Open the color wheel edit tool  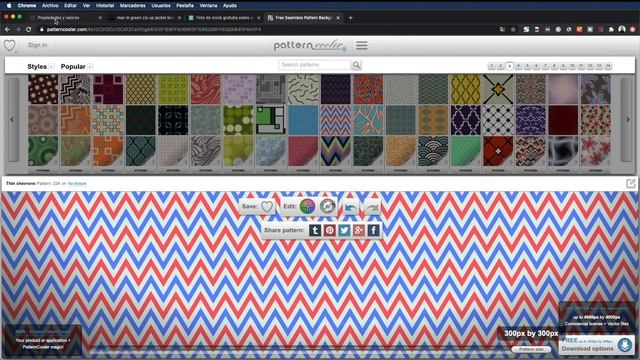pos(307,206)
